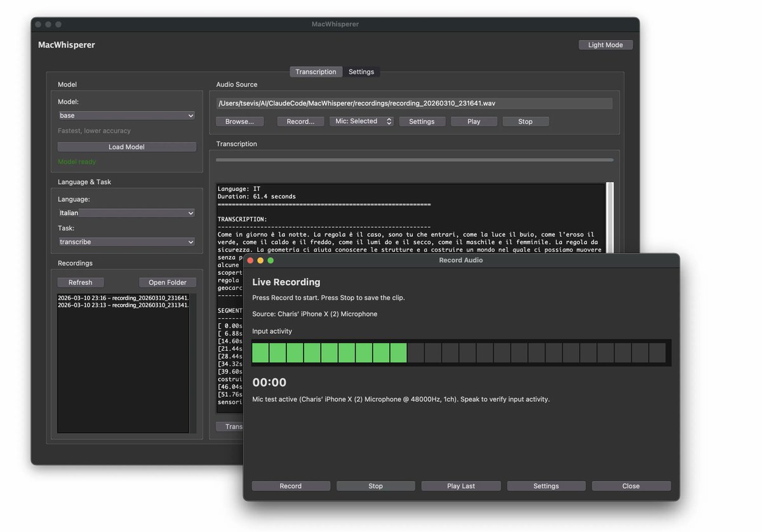Click the input activity level meter

pos(461,353)
